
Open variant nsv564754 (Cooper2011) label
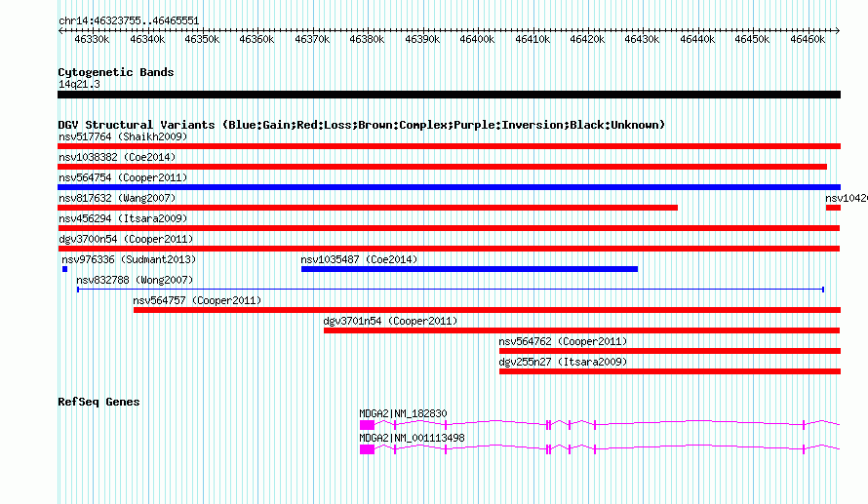pyautogui.click(x=123, y=177)
